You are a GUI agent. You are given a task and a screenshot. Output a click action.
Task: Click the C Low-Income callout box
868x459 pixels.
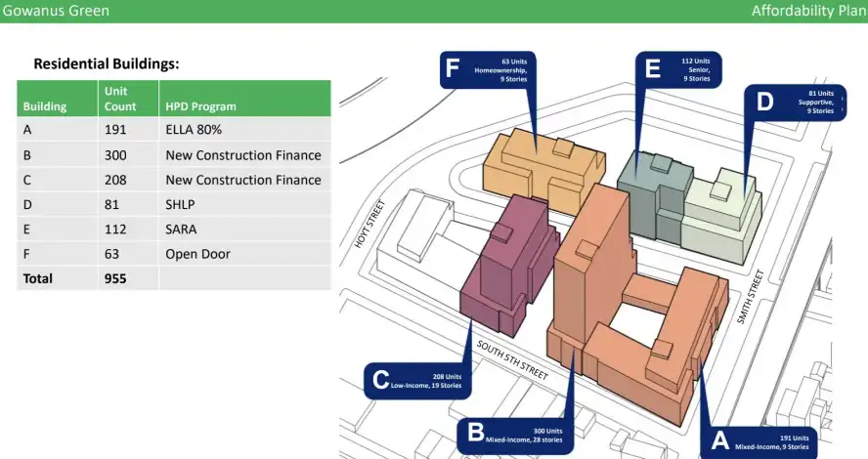pyautogui.click(x=418, y=381)
